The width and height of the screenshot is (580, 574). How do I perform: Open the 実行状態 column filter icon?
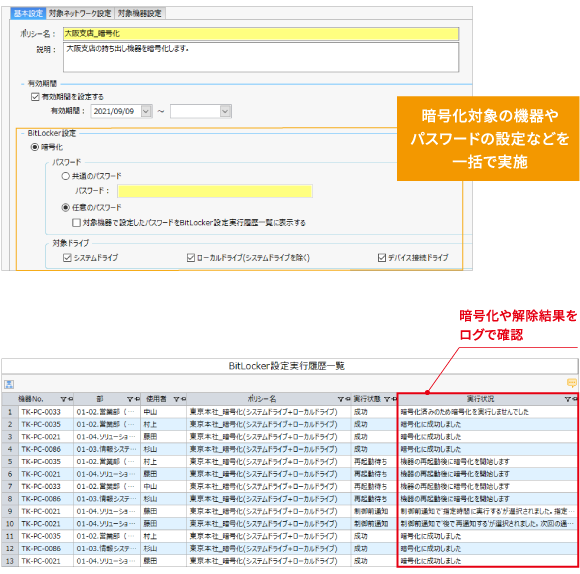pyautogui.click(x=387, y=399)
